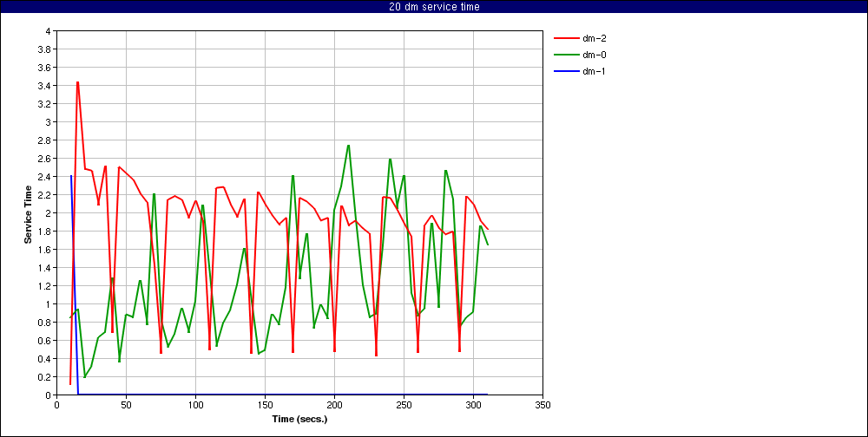The image size is (868, 437).
Task: Select the dm-0 legend label
Action: tap(594, 55)
